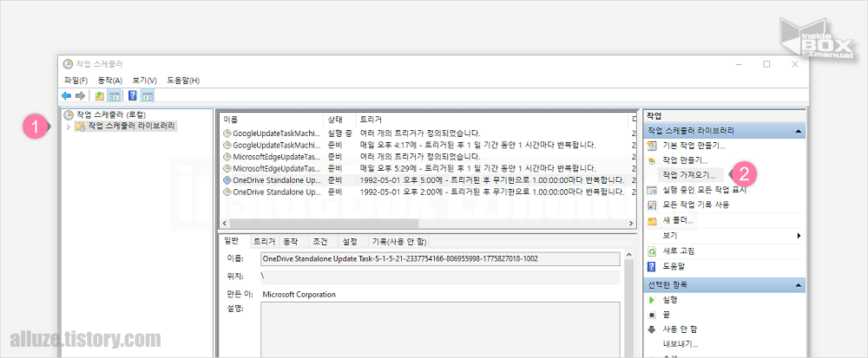Collapse the 선택한 항목 section in Actions pane
The width and height of the screenshot is (868, 358).
799,285
